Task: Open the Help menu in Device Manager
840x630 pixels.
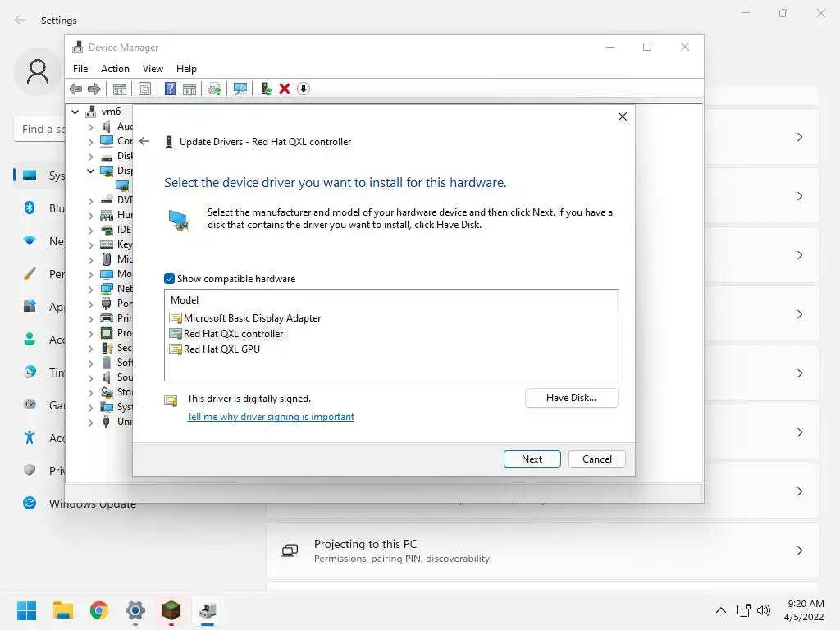Action: click(x=186, y=69)
